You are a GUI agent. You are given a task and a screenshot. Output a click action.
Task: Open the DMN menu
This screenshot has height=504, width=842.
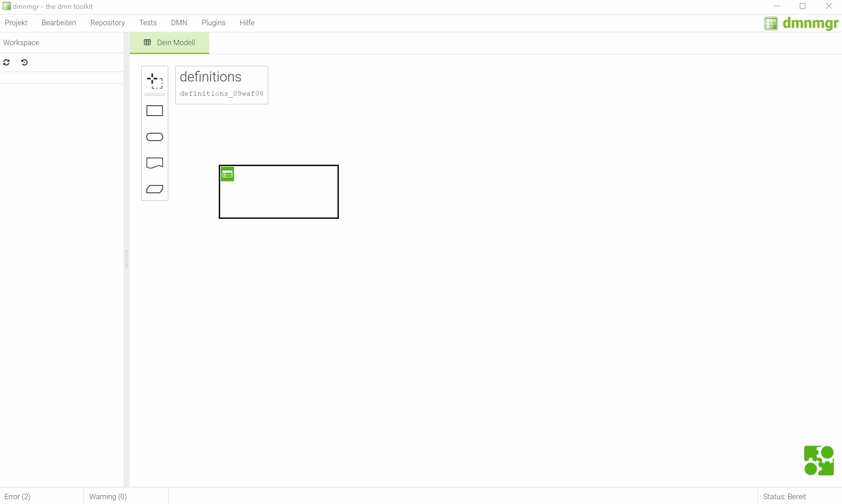click(x=178, y=23)
